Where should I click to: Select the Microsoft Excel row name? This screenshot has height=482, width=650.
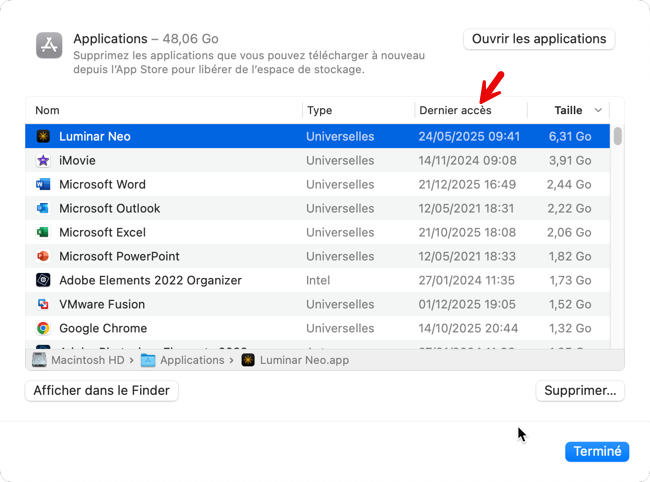[x=102, y=232]
